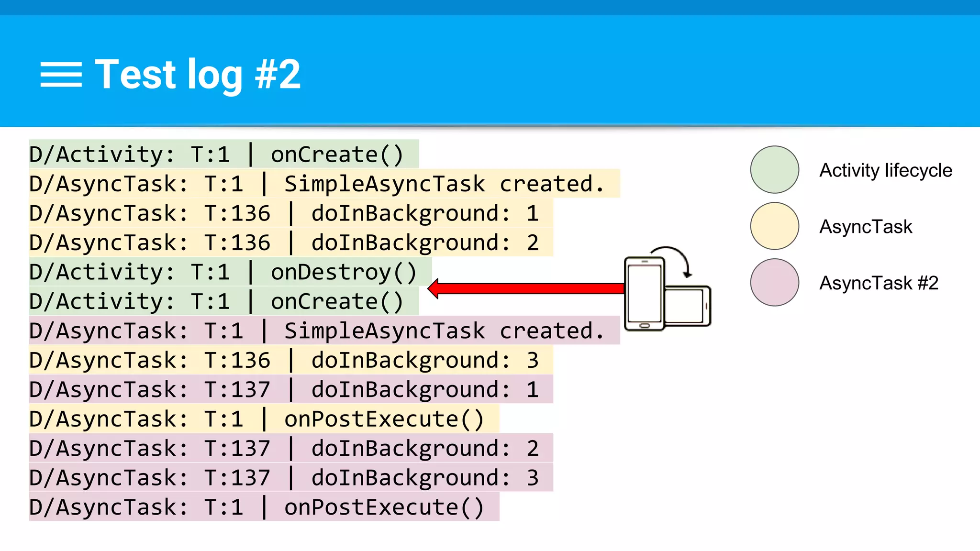
Task: Click the first onCreate() log line
Action: tap(216, 154)
